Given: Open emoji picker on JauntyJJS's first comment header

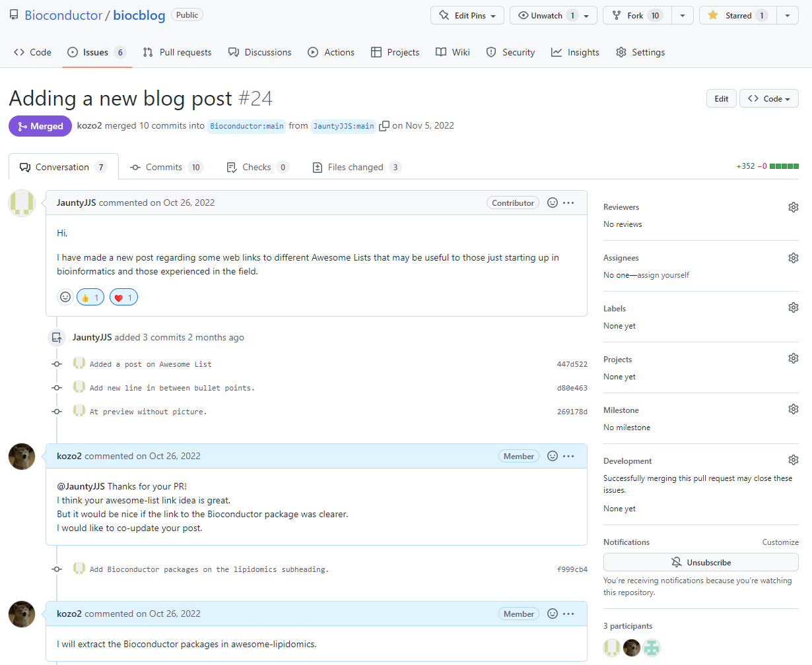Looking at the screenshot, I should 553,203.
